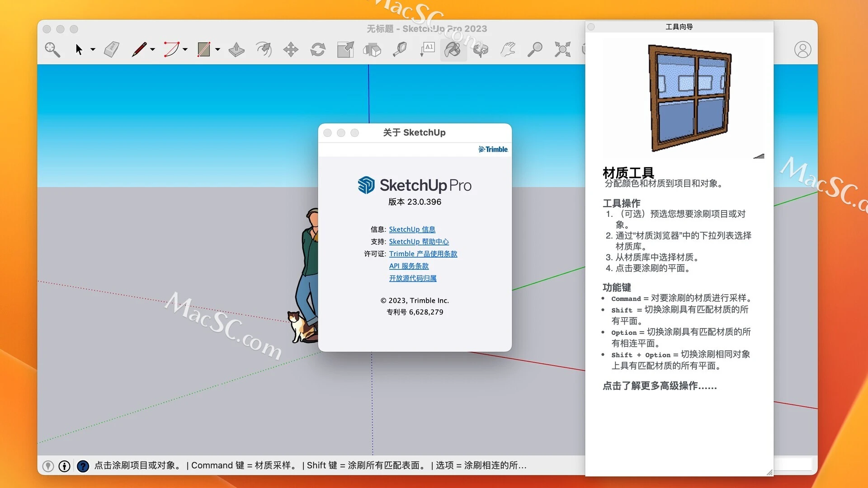
Task: Activate the Arc tool
Action: pos(171,50)
